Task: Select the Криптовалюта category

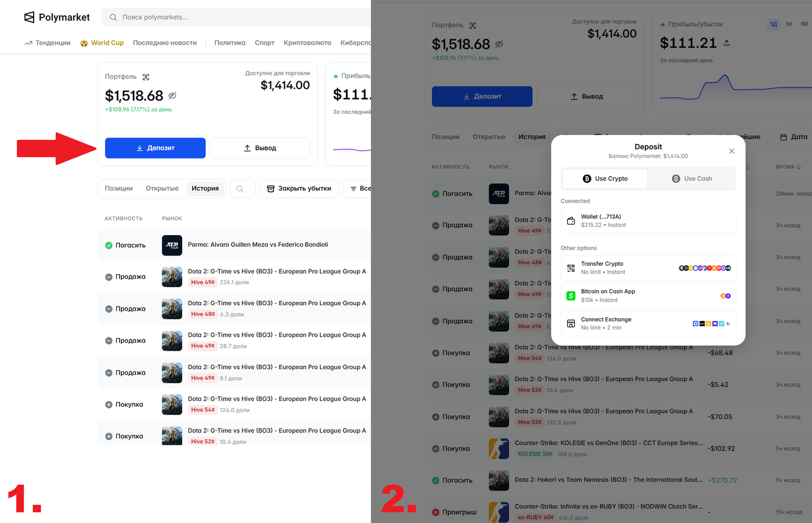Action: pos(307,43)
